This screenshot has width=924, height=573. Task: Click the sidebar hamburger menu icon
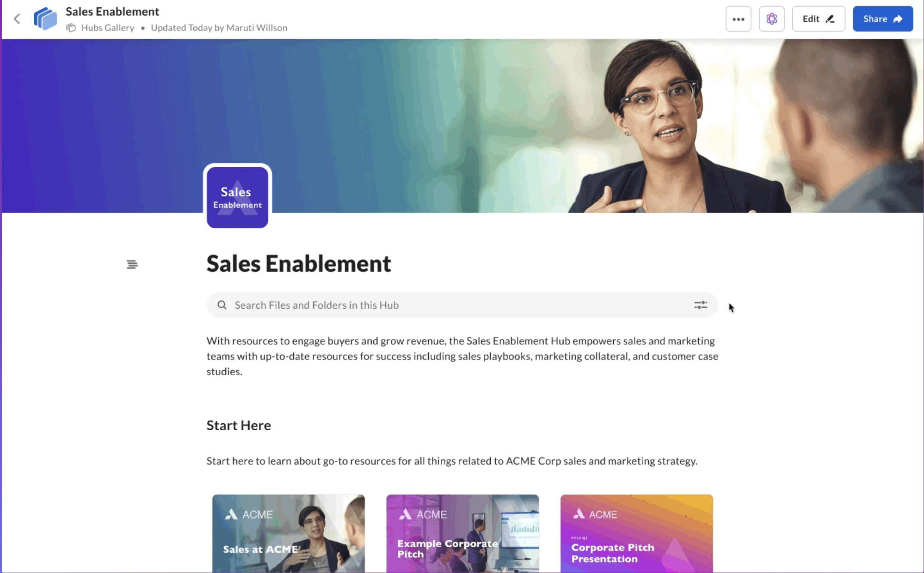tap(132, 264)
